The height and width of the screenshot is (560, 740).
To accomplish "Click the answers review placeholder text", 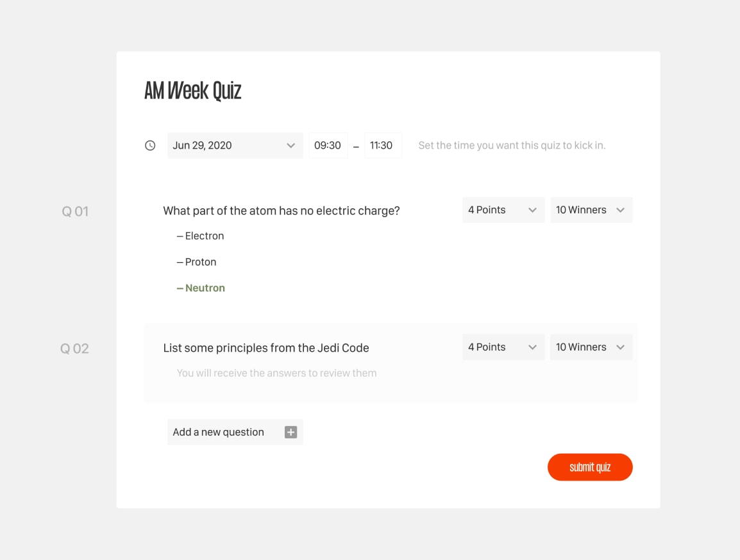I will 276,373.
